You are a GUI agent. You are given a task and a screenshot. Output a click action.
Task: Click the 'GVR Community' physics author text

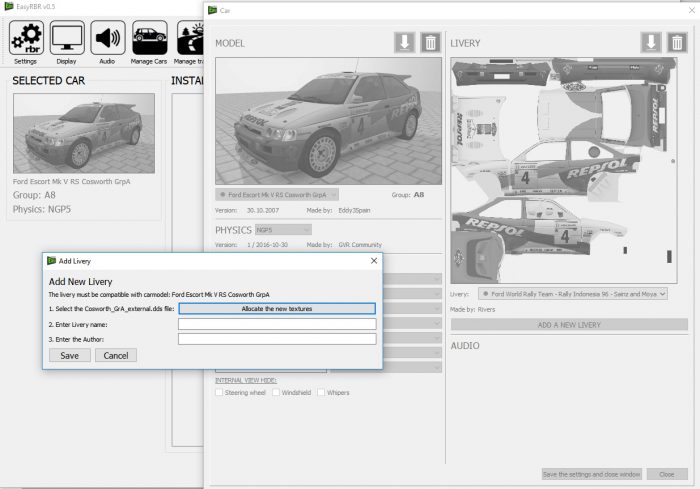pyautogui.click(x=360, y=245)
